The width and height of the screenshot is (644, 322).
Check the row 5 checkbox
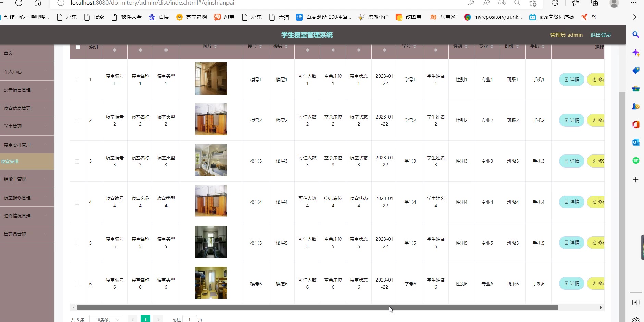(x=77, y=243)
